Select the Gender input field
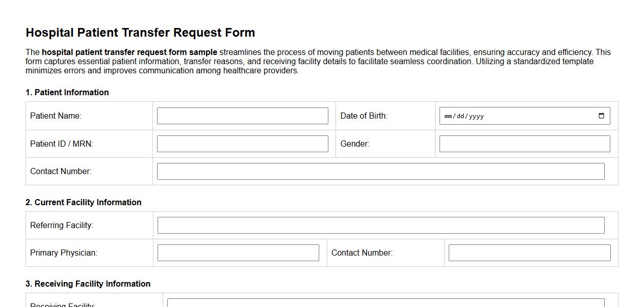 coord(524,144)
